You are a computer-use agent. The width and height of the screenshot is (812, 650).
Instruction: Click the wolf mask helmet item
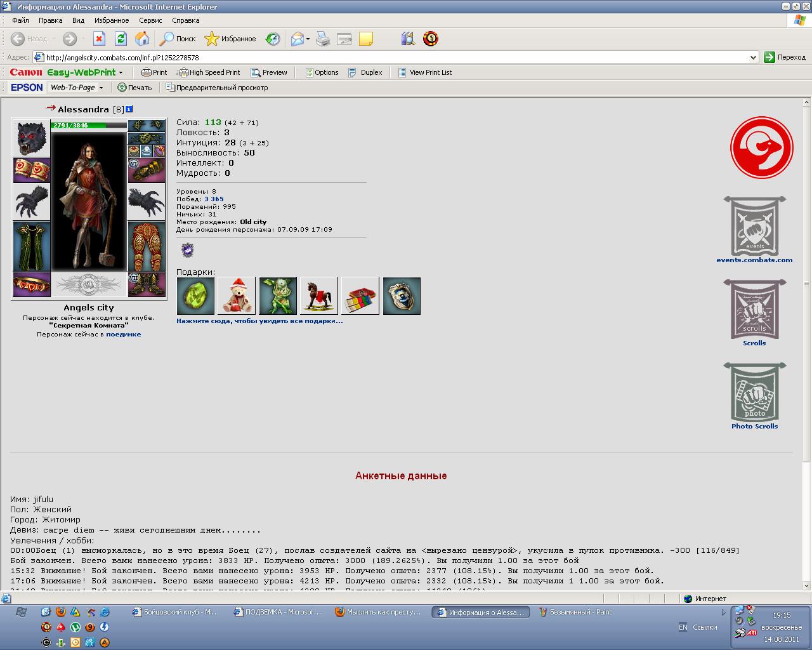(x=32, y=138)
